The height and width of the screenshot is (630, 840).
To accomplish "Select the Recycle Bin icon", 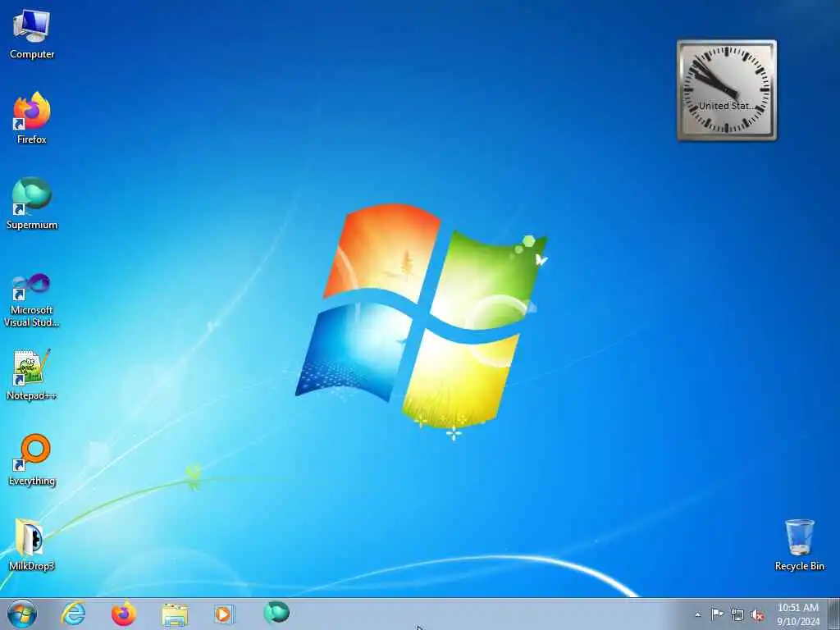I will point(799,545).
